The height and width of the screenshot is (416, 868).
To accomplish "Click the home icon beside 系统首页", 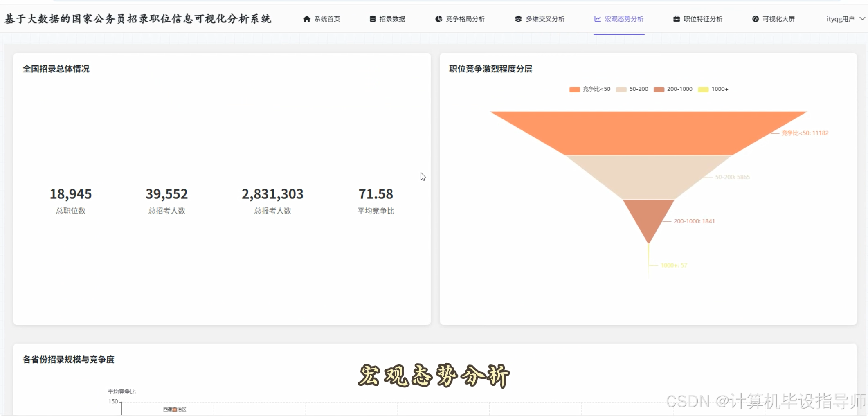I will pyautogui.click(x=306, y=19).
